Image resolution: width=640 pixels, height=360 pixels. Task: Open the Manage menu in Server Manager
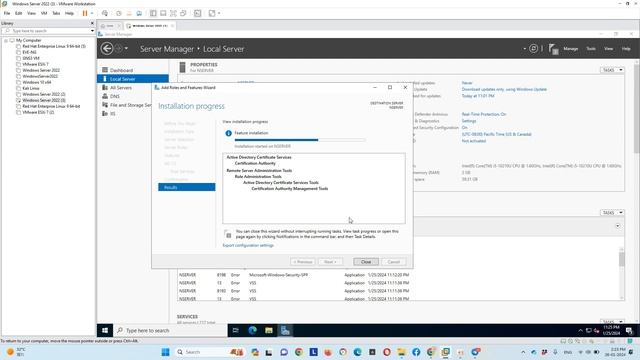pos(571,49)
